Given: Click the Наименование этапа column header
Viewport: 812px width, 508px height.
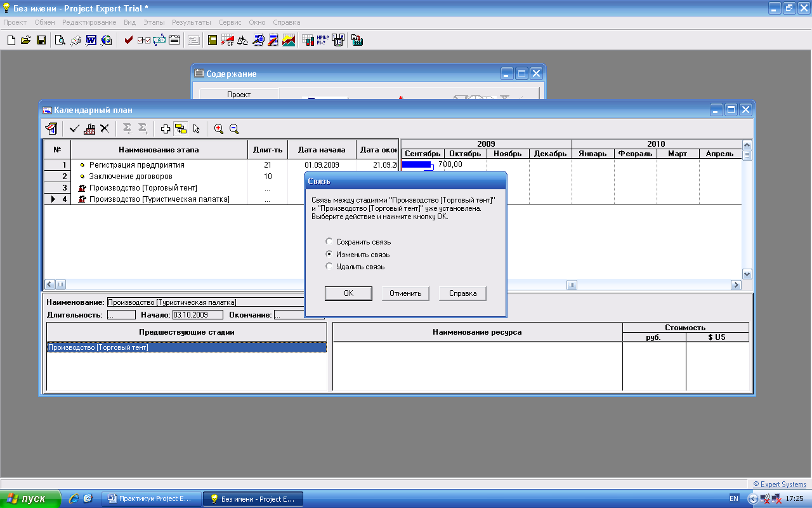Looking at the screenshot, I should click(159, 150).
